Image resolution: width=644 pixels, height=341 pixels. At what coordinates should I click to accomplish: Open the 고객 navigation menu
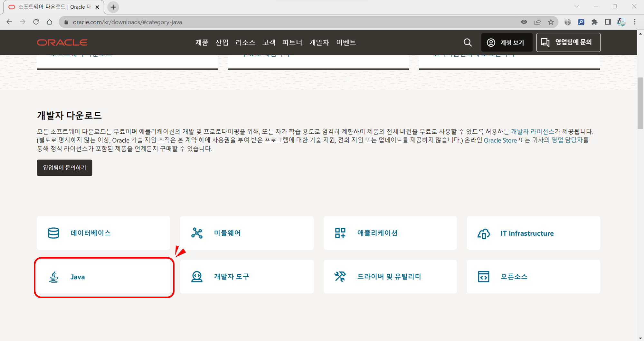pyautogui.click(x=269, y=43)
